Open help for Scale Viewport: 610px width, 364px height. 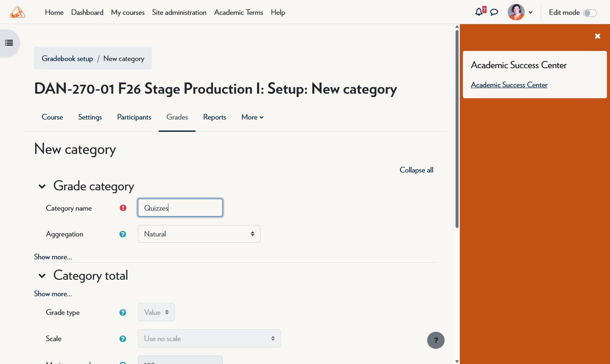123,339
